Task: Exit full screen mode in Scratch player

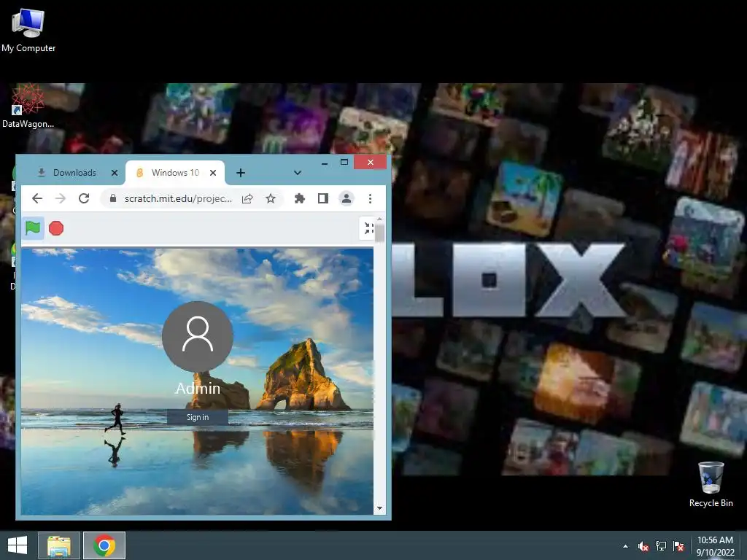Action: (368, 228)
